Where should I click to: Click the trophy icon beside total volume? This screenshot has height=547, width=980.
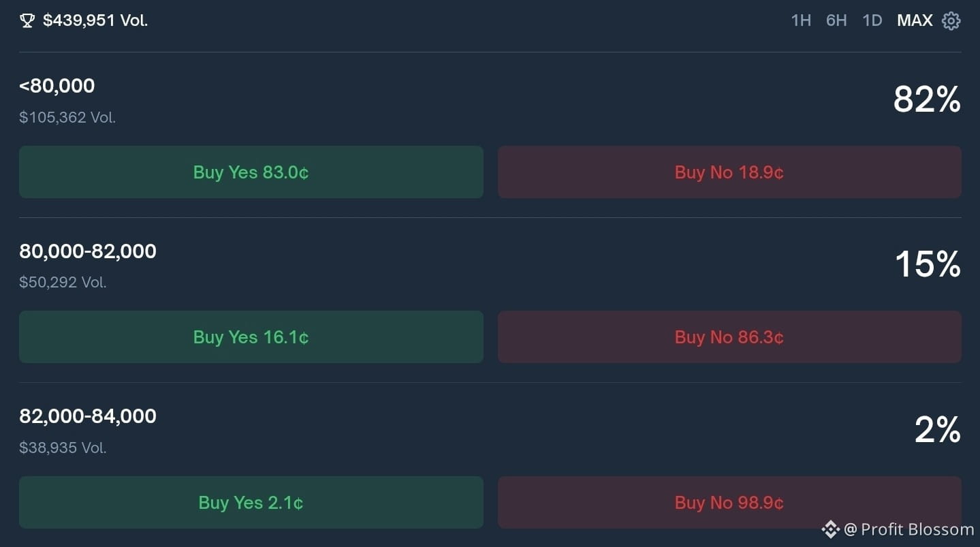coord(27,21)
